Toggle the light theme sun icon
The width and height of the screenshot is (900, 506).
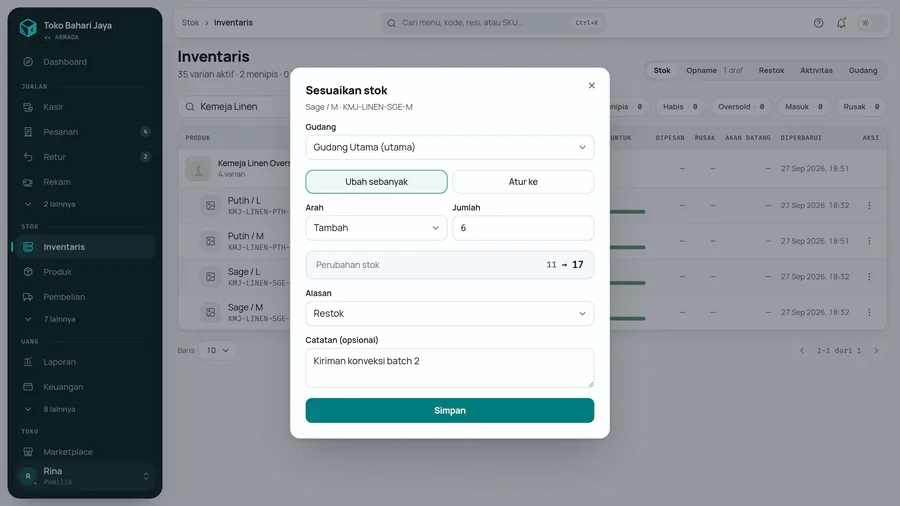865,23
